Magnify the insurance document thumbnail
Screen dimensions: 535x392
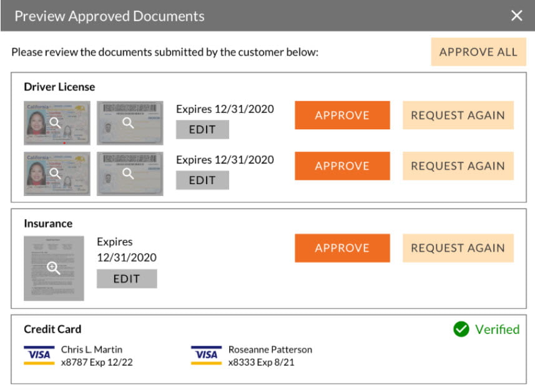click(54, 268)
